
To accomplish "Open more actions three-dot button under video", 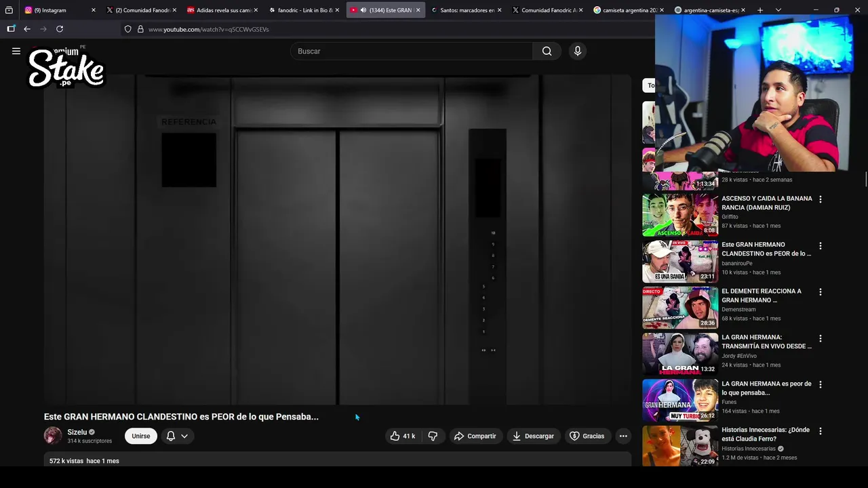I will point(623,436).
